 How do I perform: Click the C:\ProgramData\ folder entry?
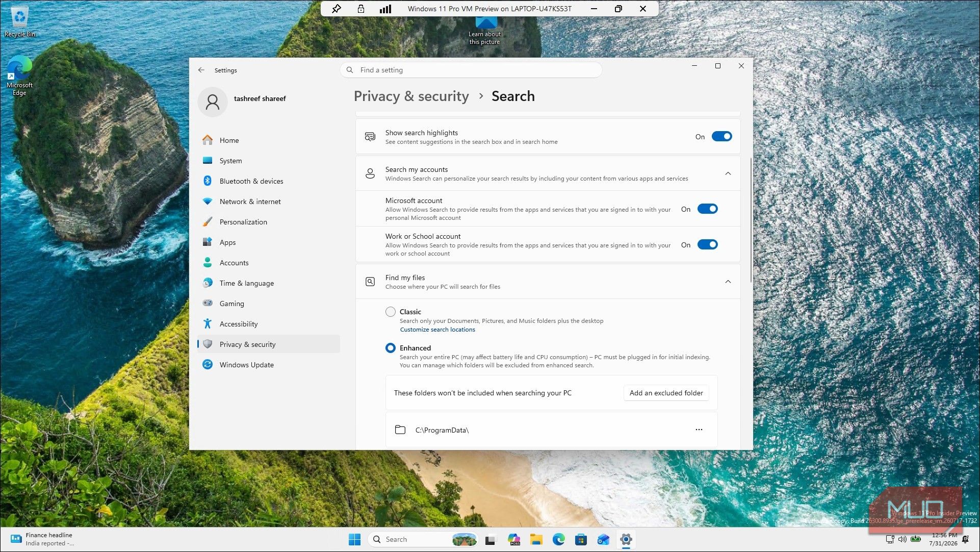(552, 430)
